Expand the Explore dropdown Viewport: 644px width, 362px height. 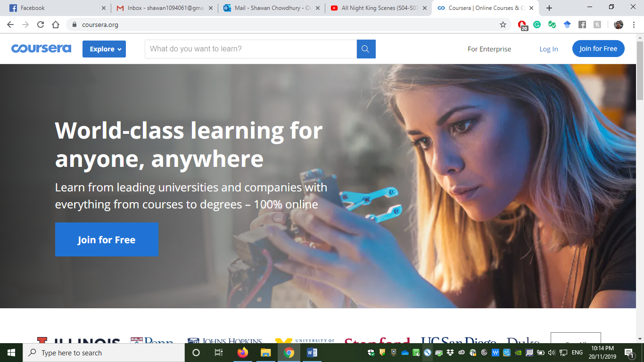[x=104, y=49]
